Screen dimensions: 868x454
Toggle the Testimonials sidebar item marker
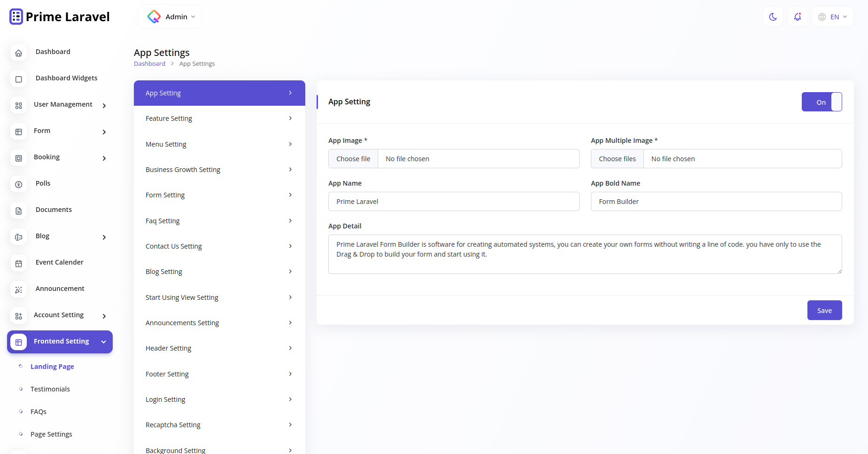(20, 389)
